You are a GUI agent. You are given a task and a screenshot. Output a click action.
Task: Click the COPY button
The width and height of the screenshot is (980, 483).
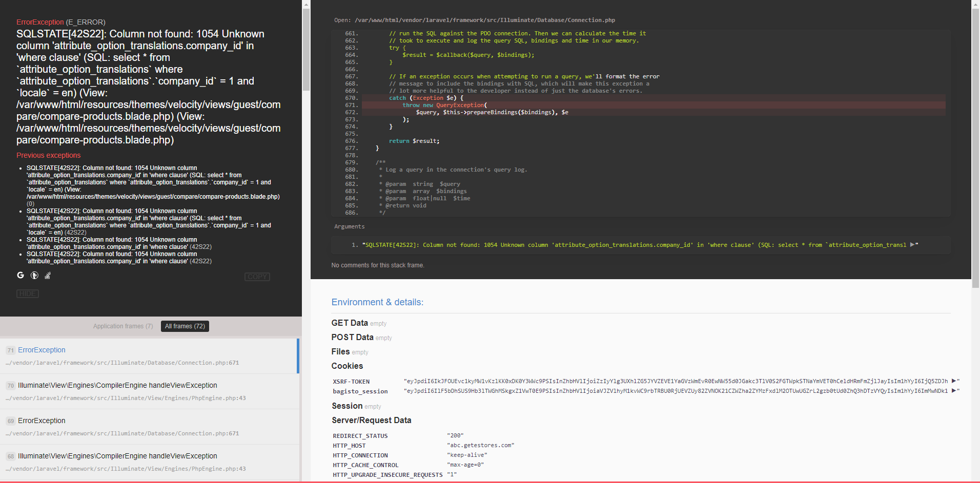257,277
